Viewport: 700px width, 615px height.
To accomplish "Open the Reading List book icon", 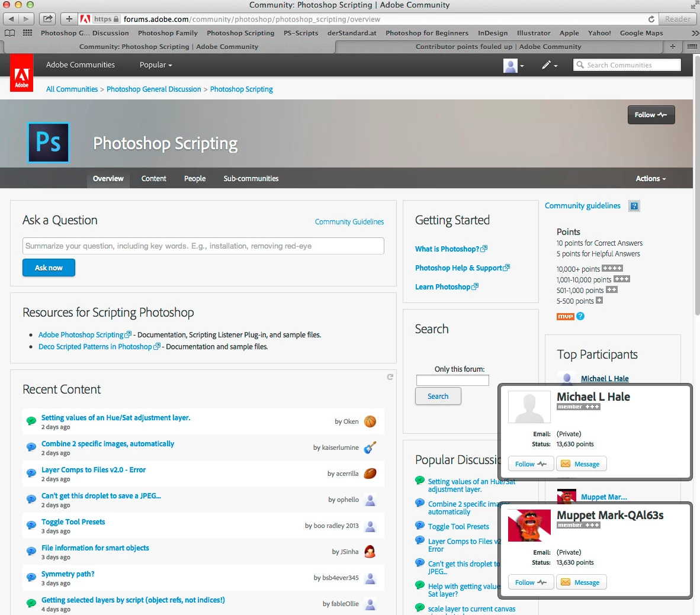I will pyautogui.click(x=10, y=33).
